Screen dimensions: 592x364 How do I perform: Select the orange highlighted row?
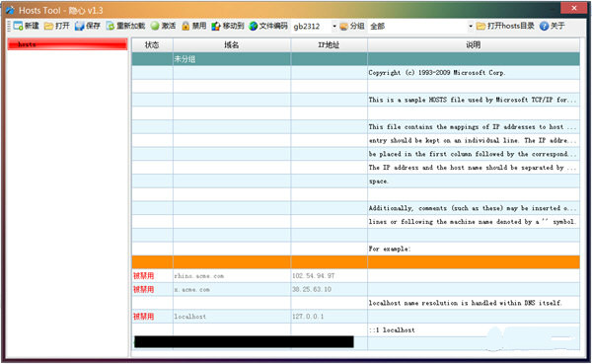355,262
